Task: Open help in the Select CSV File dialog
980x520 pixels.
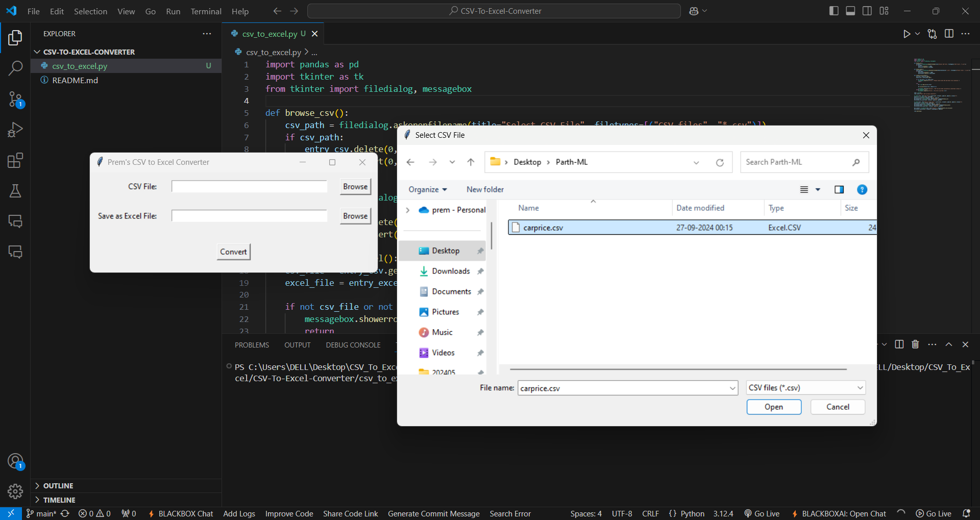Action: pos(862,190)
